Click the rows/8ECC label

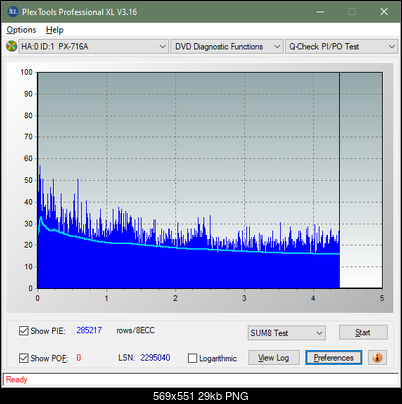click(x=135, y=330)
